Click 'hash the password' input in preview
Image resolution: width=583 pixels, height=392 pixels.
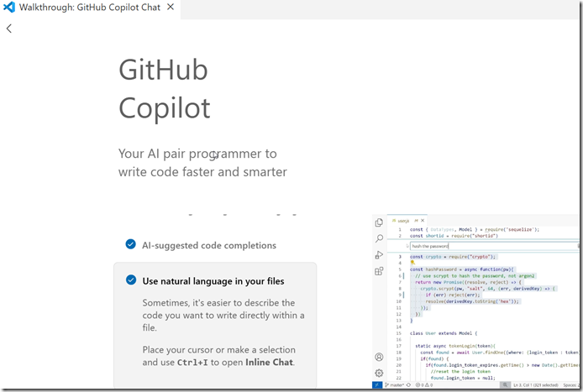[x=495, y=246]
